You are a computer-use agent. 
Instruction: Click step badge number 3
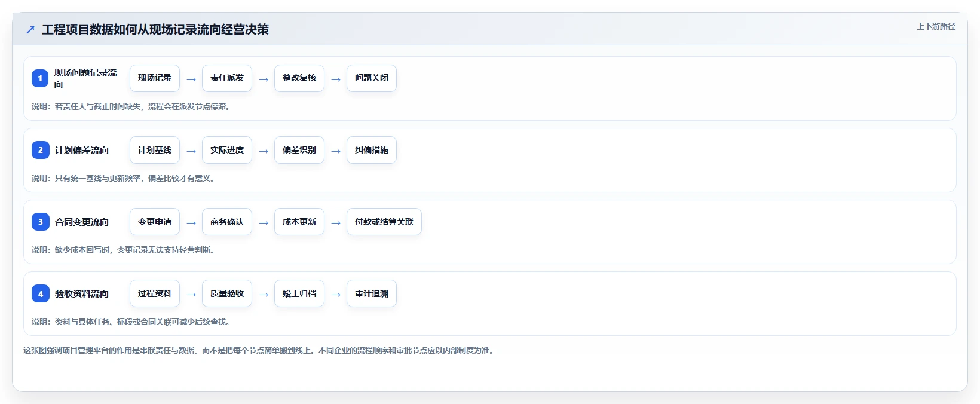click(x=40, y=222)
